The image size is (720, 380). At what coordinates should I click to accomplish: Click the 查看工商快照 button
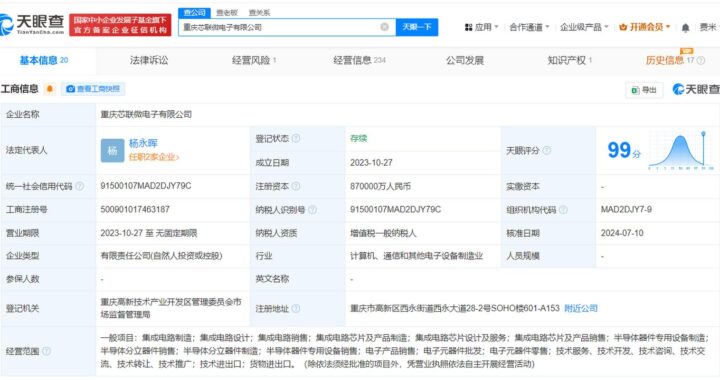click(93, 89)
